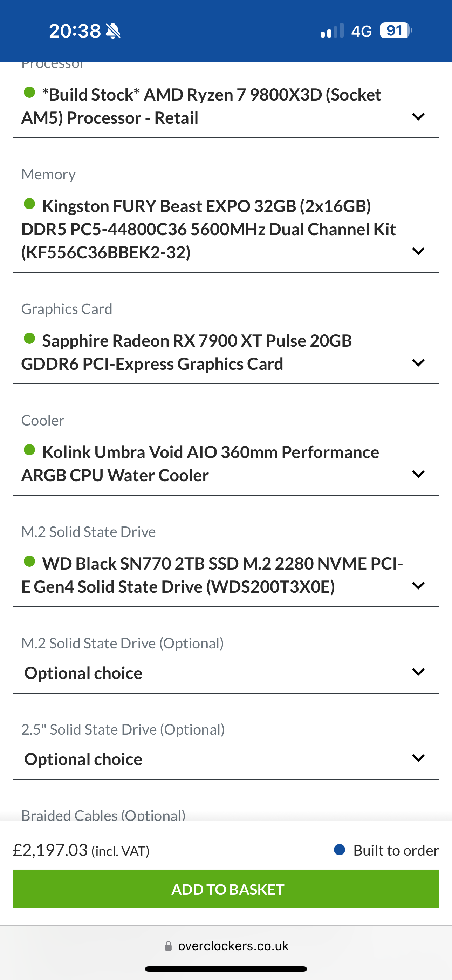Tap the blue Built to order dot

pyautogui.click(x=340, y=850)
